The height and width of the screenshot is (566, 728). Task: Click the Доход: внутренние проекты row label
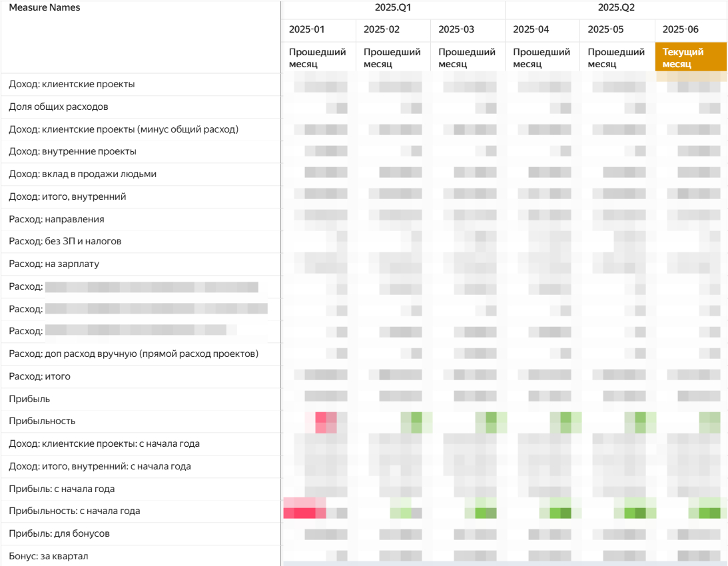tap(73, 152)
